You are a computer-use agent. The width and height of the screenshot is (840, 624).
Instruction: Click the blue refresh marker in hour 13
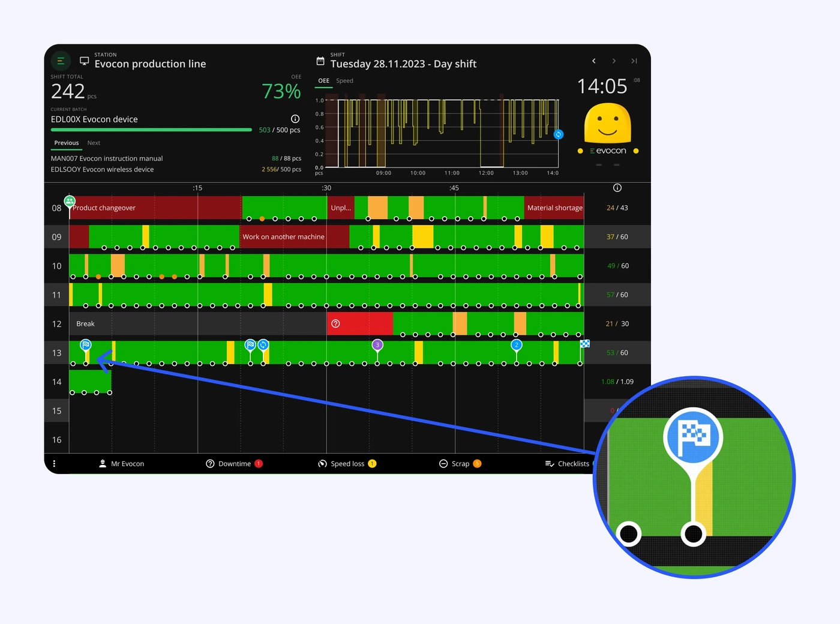point(263,345)
